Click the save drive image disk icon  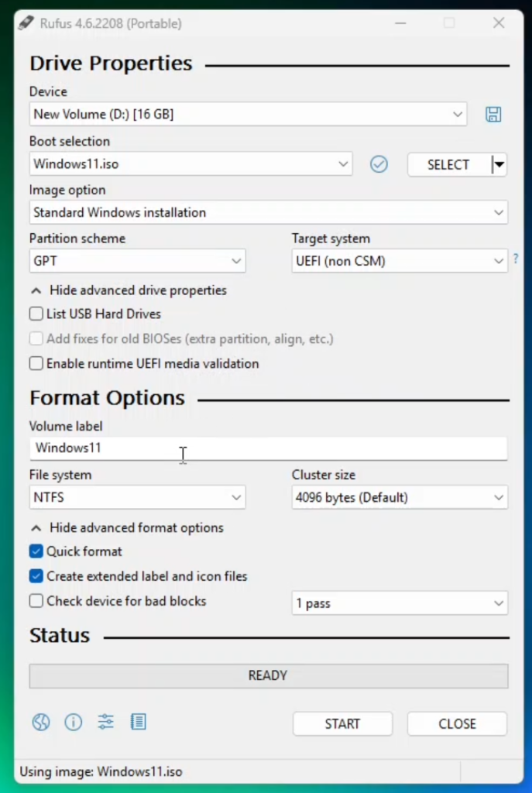[x=493, y=115]
